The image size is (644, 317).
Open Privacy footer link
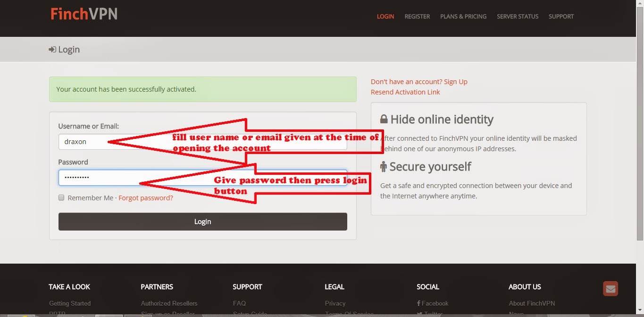point(335,303)
